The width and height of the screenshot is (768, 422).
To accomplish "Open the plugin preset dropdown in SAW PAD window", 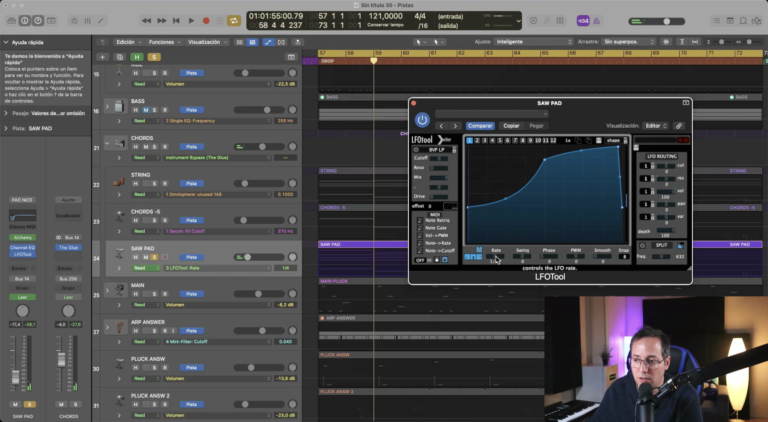I will pos(491,114).
